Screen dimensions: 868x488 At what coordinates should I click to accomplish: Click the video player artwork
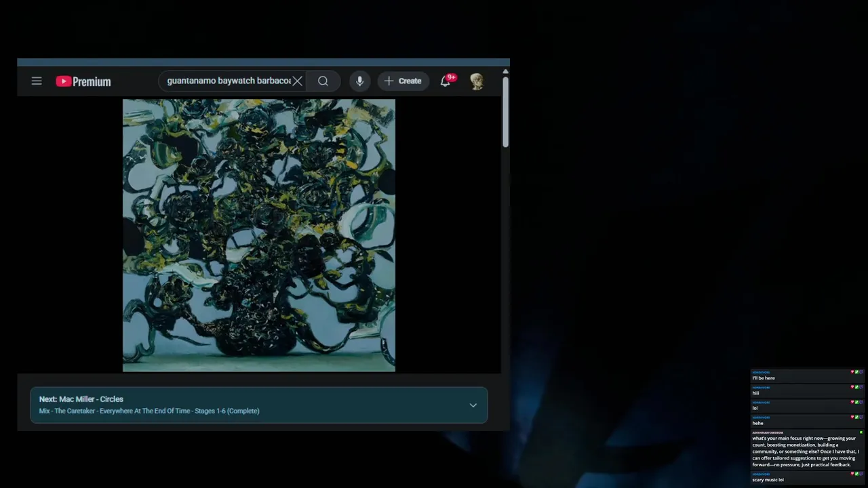click(259, 235)
